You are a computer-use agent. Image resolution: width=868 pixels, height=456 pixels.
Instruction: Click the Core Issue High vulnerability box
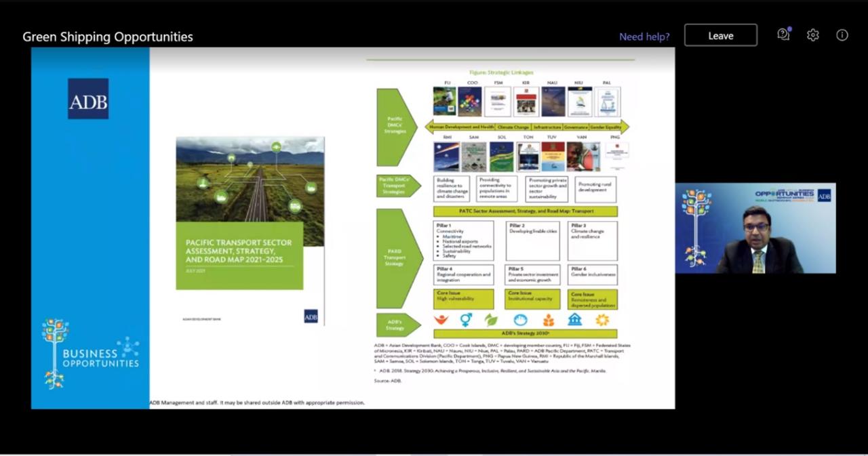pos(464,299)
